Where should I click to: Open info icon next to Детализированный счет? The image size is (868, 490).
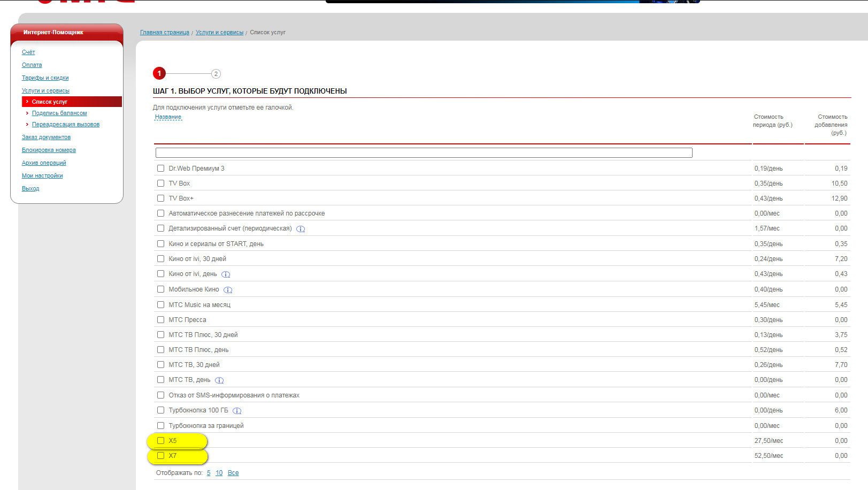(301, 229)
